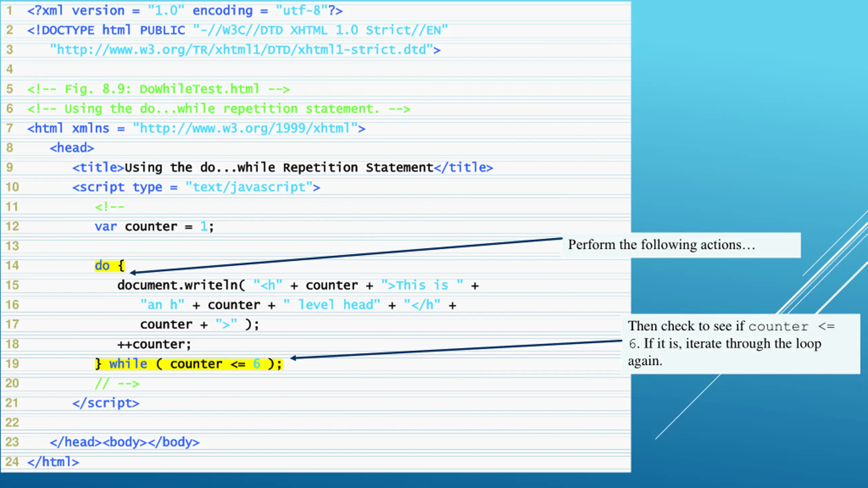868x488 pixels.
Task: Click the 'counter + ">" );' line
Action: point(200,325)
